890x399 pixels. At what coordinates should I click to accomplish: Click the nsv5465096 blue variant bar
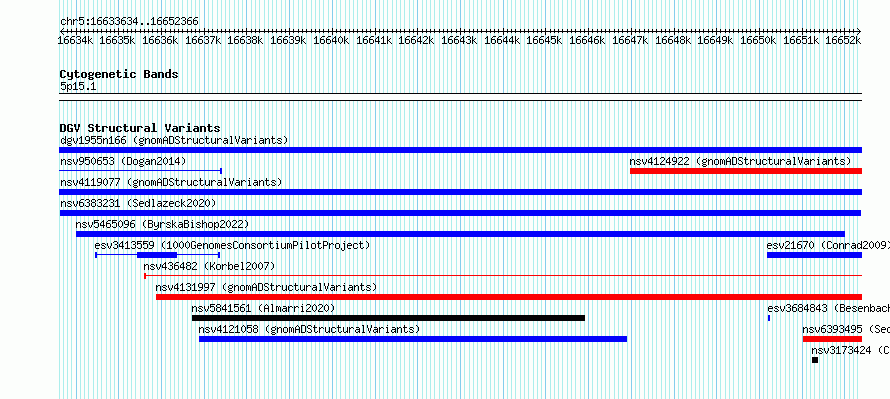460,234
